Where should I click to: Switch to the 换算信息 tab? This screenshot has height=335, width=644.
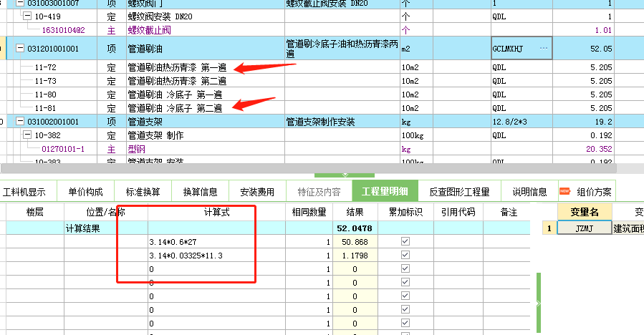point(200,192)
